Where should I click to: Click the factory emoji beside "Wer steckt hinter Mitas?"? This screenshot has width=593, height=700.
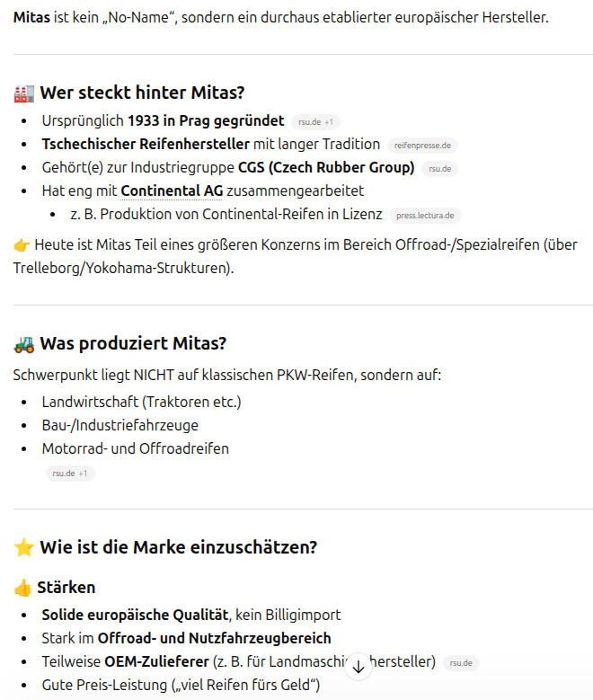24,93
